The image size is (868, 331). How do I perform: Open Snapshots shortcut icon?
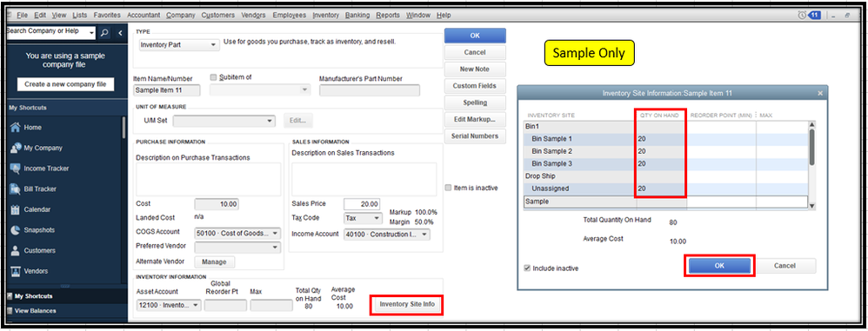pyautogui.click(x=16, y=230)
